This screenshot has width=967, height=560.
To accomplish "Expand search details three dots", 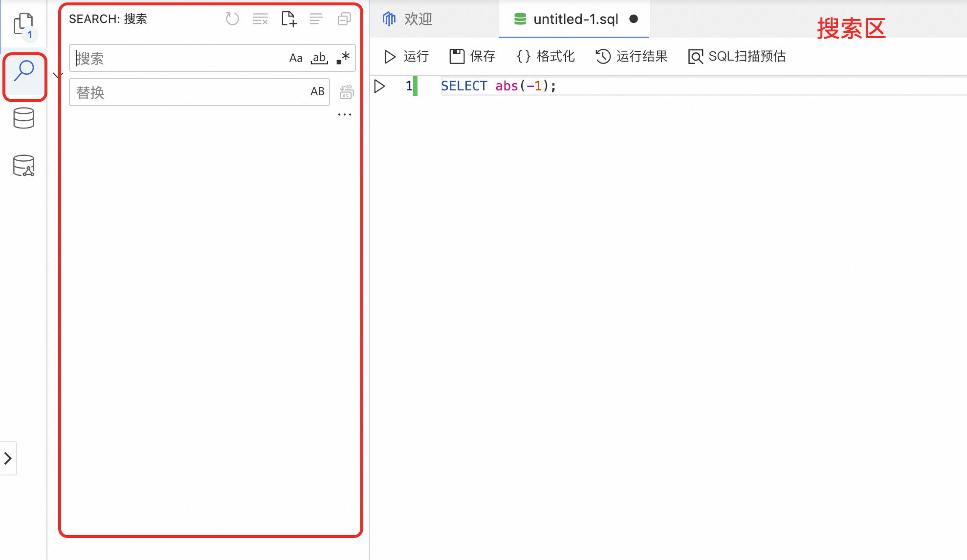I will (344, 115).
